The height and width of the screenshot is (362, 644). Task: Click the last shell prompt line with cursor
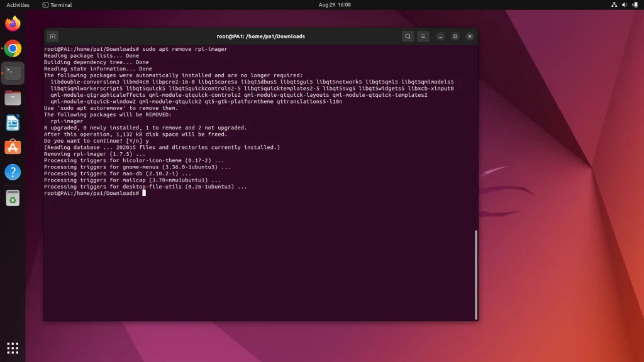[x=95, y=194]
